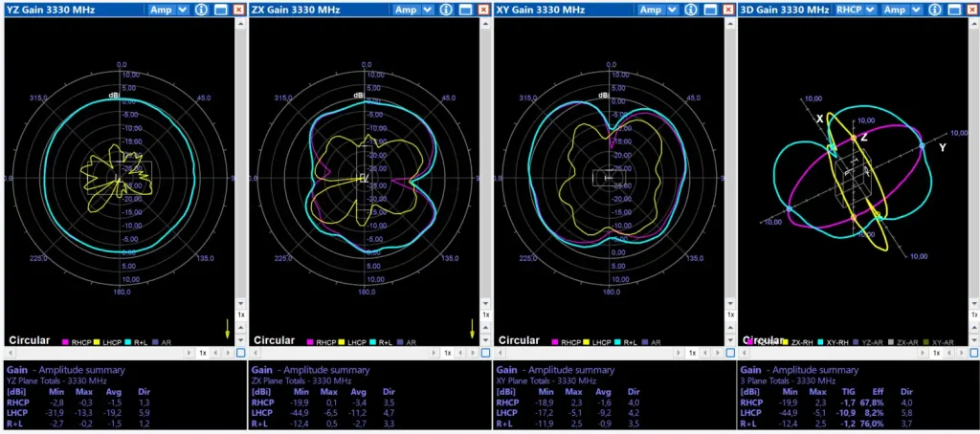Click top scroll-up arrow in XY Gain plot

tap(730, 23)
